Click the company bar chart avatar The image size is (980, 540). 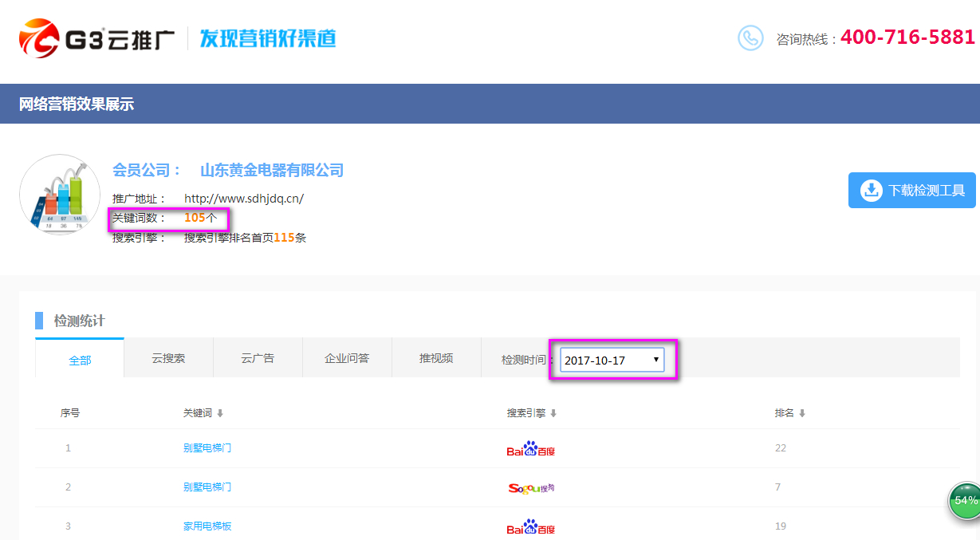tap(60, 194)
